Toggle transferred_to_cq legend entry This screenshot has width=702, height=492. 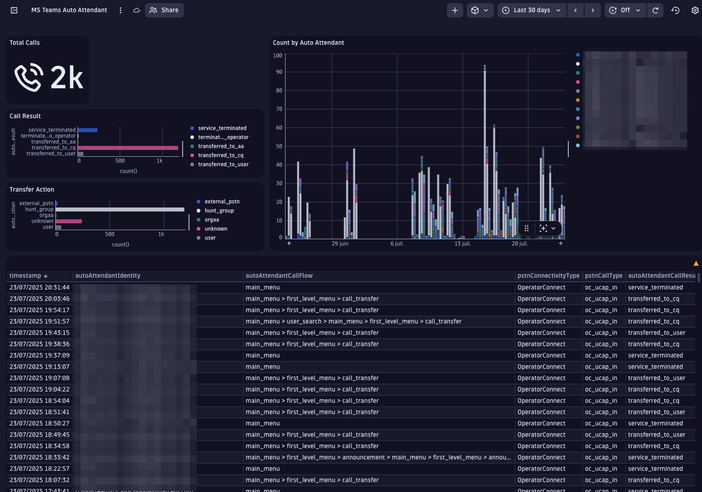tap(221, 155)
